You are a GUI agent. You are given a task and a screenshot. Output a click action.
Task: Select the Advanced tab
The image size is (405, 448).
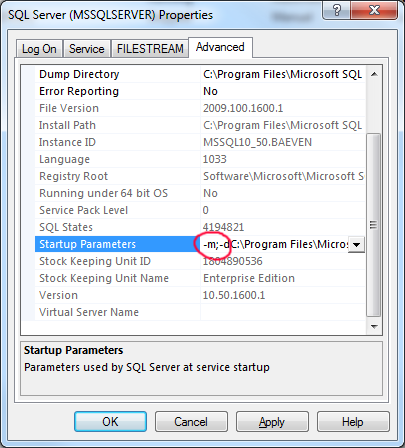tap(220, 47)
